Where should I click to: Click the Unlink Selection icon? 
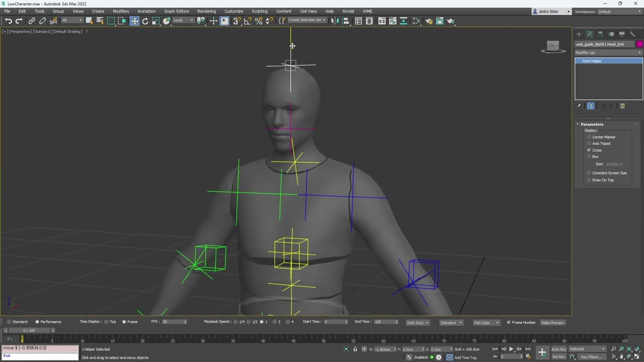(x=42, y=21)
